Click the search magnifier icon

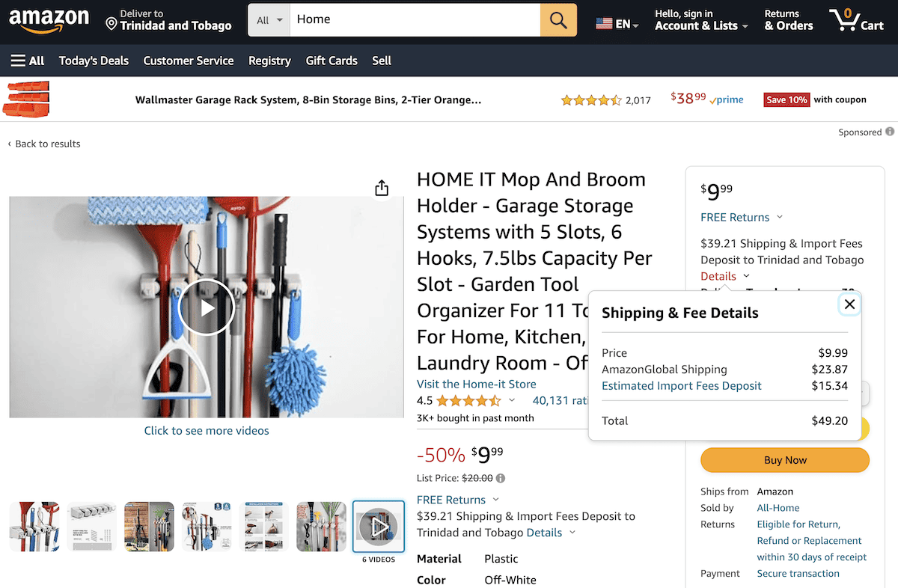point(558,19)
